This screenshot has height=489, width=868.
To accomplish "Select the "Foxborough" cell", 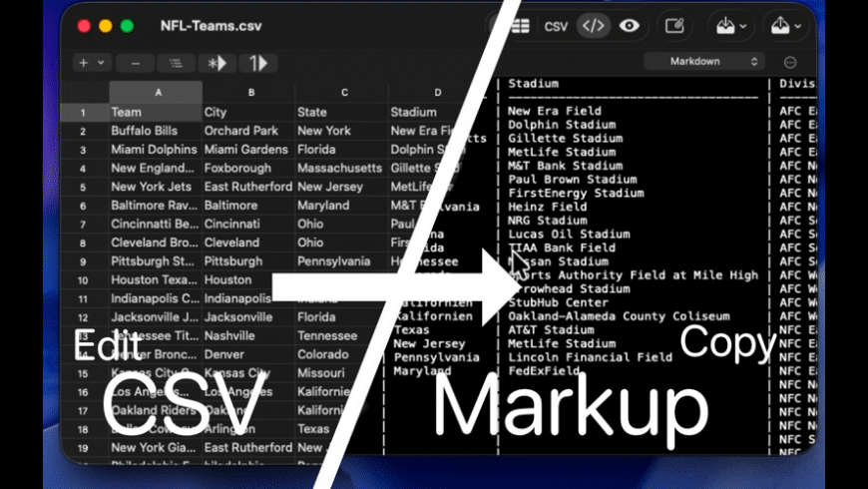I will click(x=248, y=169).
